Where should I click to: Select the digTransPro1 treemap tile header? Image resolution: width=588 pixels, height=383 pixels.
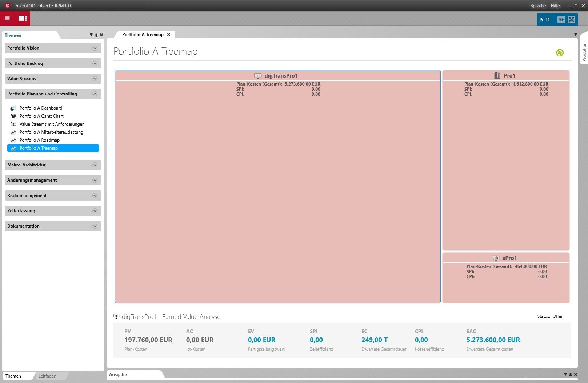click(278, 76)
